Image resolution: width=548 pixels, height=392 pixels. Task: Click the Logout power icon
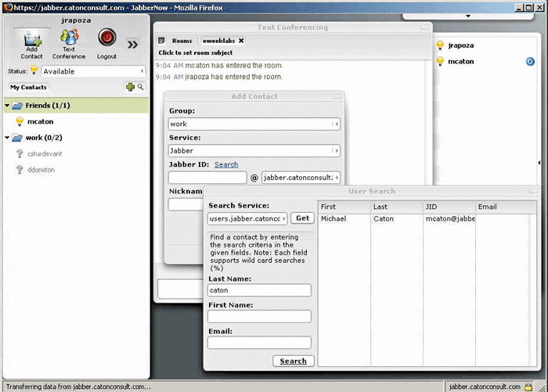pyautogui.click(x=106, y=38)
